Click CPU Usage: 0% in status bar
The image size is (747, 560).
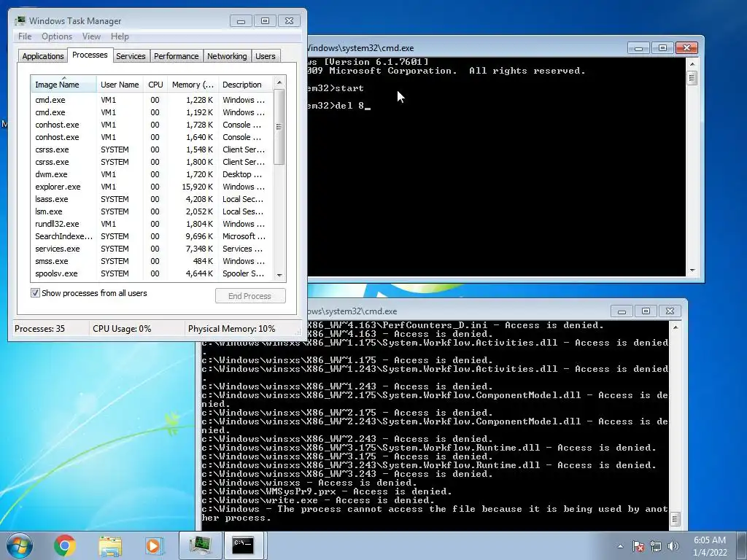(122, 329)
